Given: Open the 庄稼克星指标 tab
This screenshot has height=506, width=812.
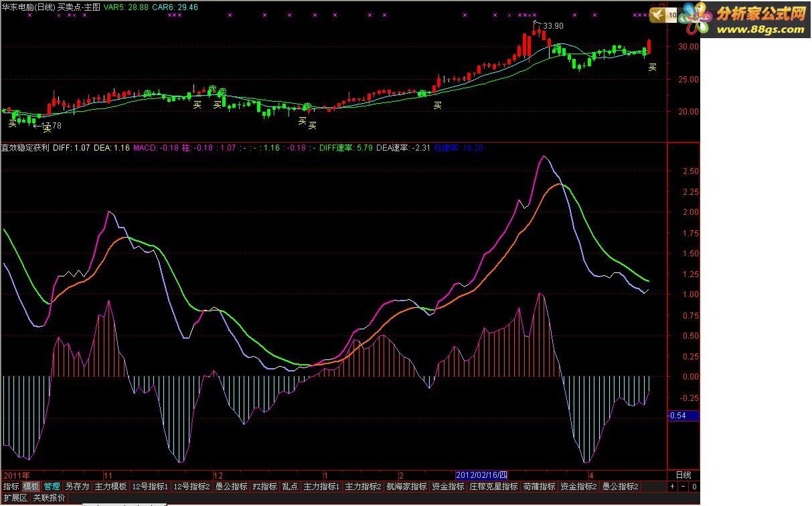Looking at the screenshot, I should pos(493,487).
